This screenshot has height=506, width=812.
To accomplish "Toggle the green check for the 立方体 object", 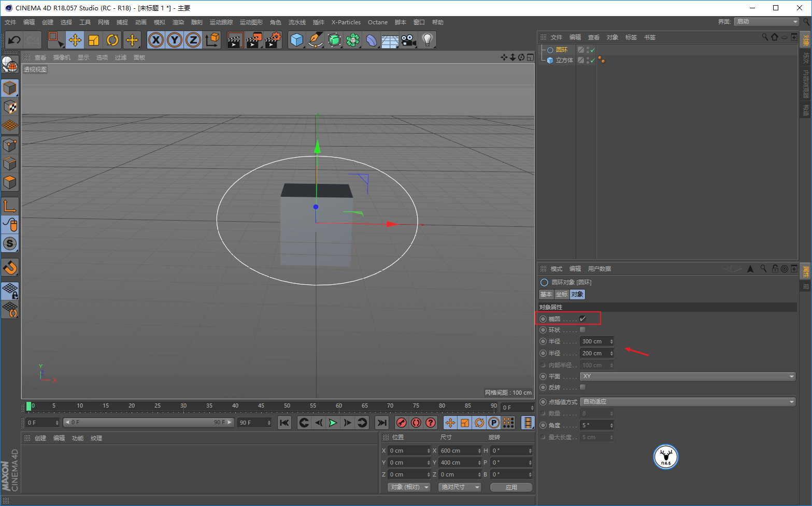I will click(x=592, y=61).
